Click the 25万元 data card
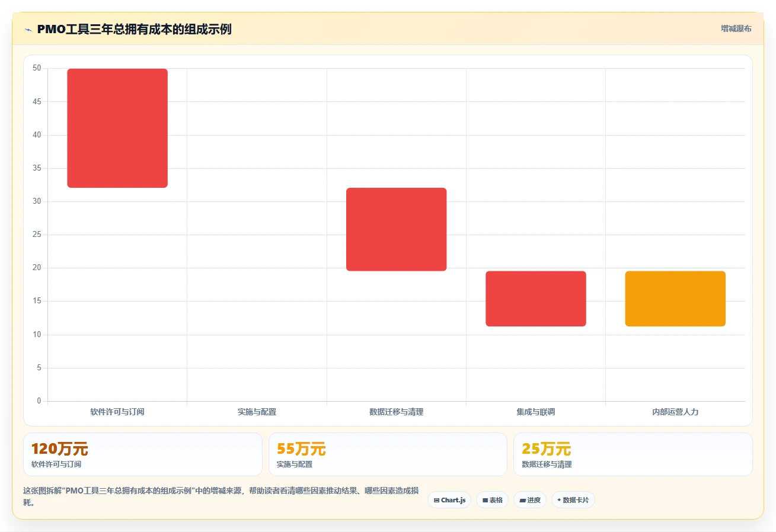Screen dimensions: 776x532 [x=633, y=454]
